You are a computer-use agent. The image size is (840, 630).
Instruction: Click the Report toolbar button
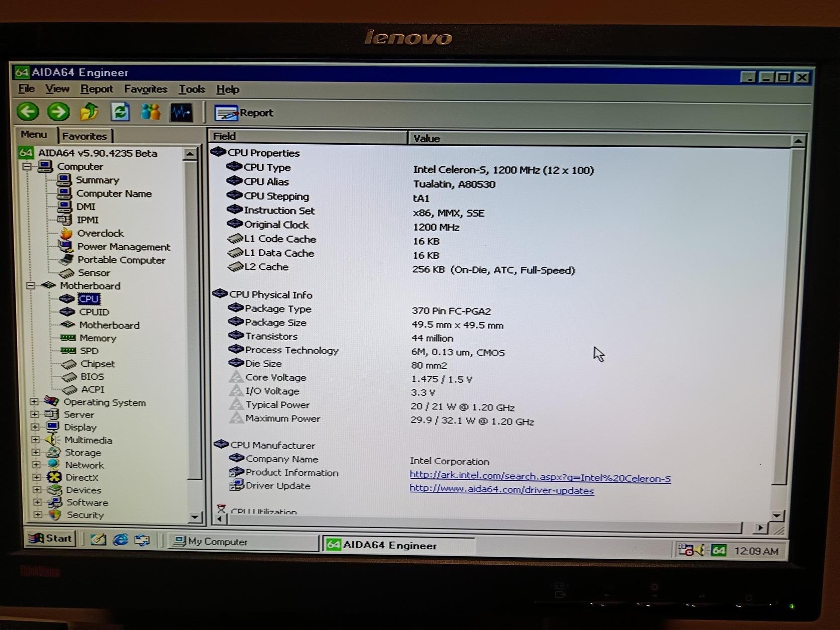tap(244, 113)
